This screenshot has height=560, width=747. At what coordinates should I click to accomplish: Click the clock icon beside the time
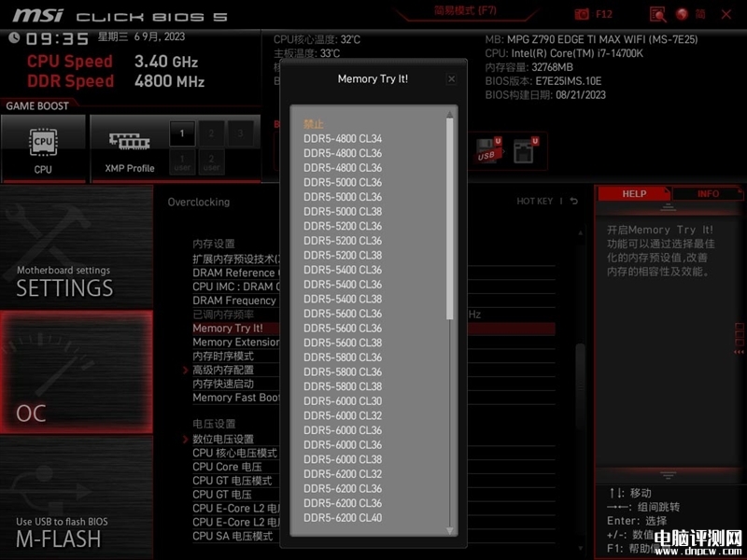[x=14, y=37]
